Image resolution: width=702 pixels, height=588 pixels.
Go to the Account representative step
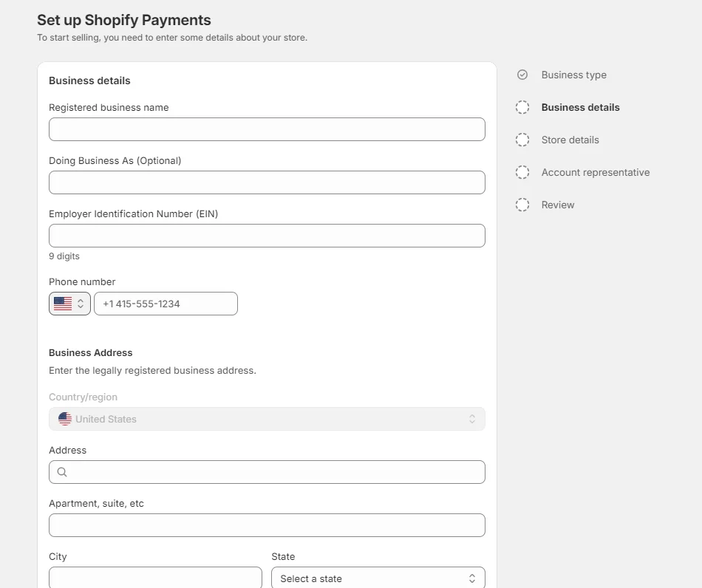[x=595, y=172]
